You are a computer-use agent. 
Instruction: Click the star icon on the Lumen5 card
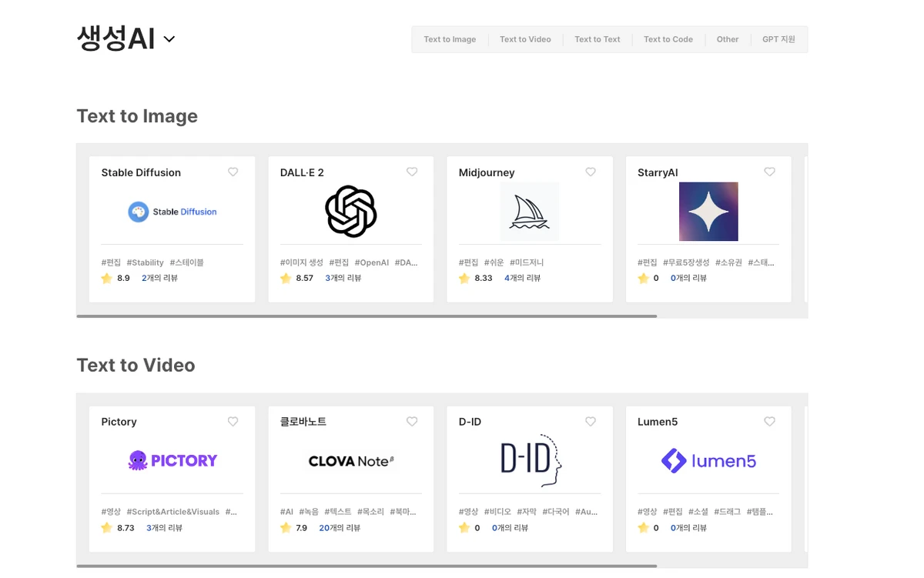(x=643, y=528)
